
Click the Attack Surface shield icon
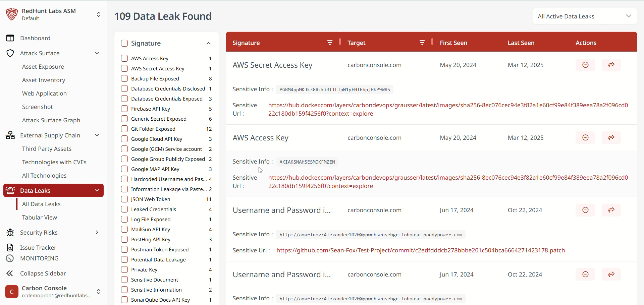click(10, 53)
